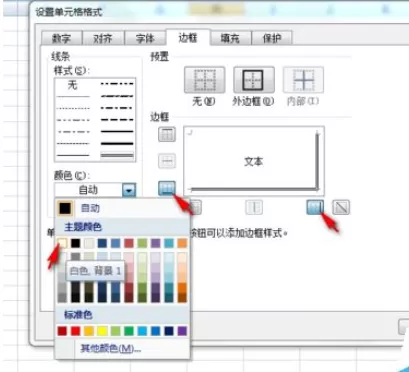Viewport: 409px width, 372px height.
Task: Choose the thickest solid line style
Action: coord(117,144)
